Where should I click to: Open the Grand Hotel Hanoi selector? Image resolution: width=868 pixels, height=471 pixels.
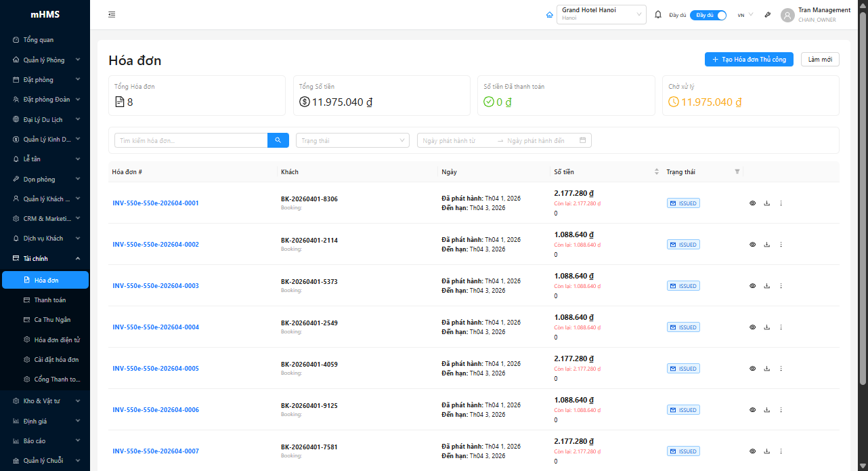coord(601,14)
